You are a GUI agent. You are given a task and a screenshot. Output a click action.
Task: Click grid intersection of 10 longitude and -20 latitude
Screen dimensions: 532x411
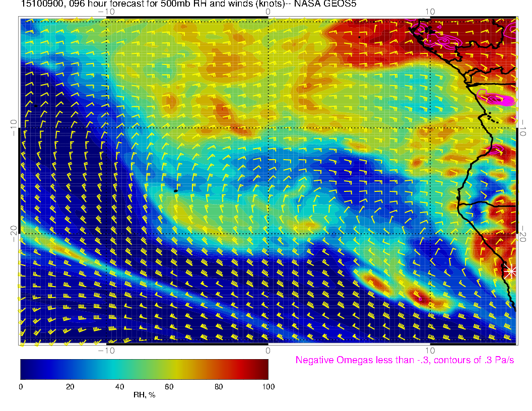point(430,234)
